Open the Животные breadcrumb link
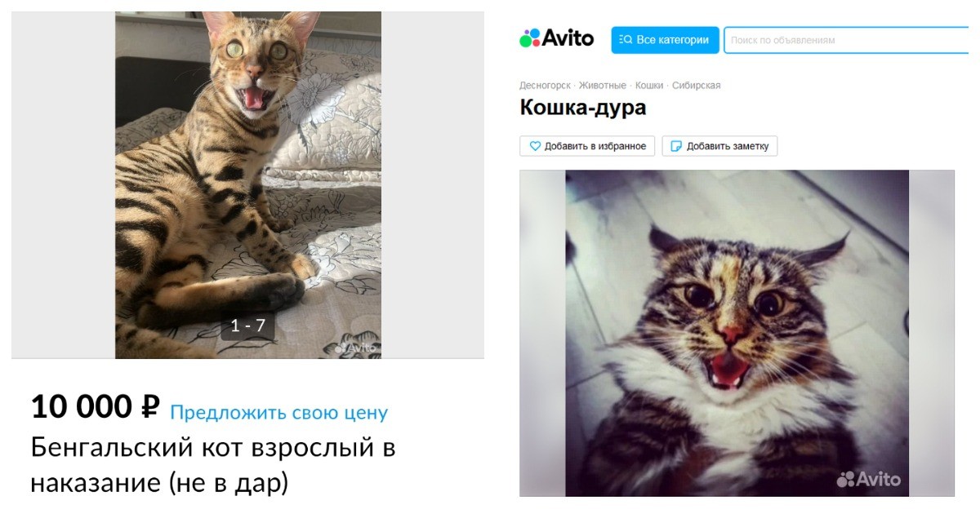980x514 pixels. 603,85
